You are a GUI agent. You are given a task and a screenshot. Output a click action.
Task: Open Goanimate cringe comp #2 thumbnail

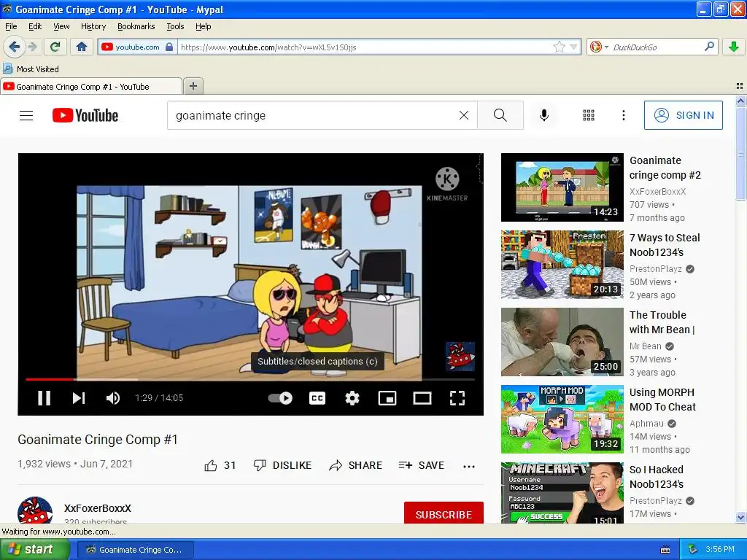pyautogui.click(x=562, y=187)
